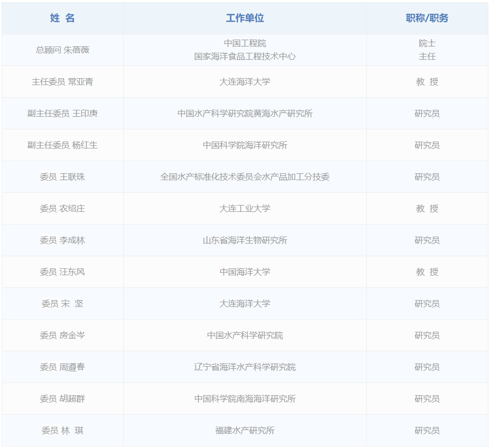This screenshot has width=490, height=448.
Task: Select 副主任委员 杨红生 name cell
Action: (62, 145)
